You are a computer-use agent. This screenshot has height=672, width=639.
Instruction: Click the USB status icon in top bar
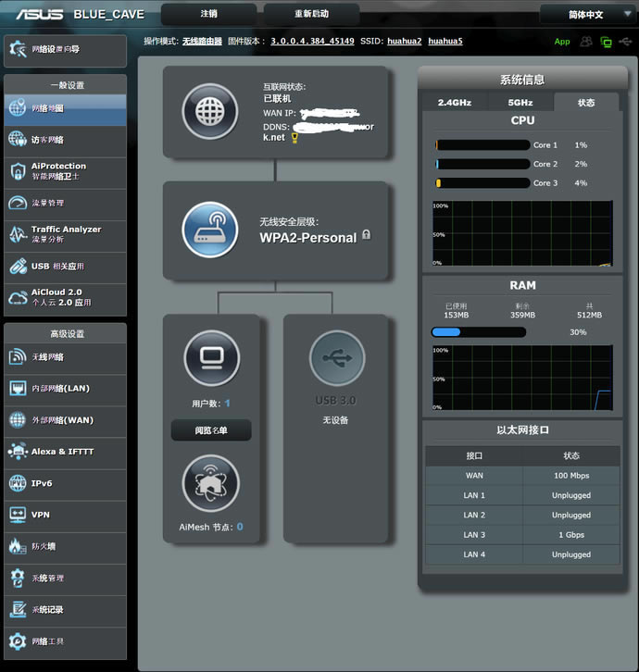tap(624, 42)
